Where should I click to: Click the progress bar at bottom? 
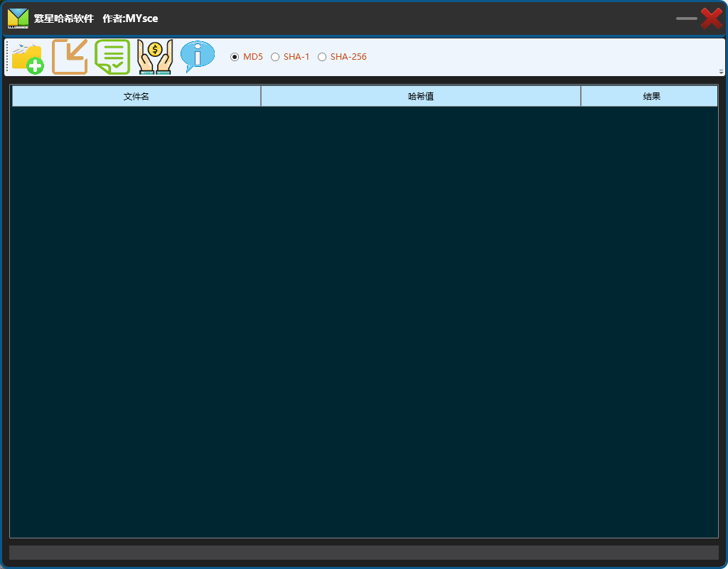pyautogui.click(x=364, y=553)
